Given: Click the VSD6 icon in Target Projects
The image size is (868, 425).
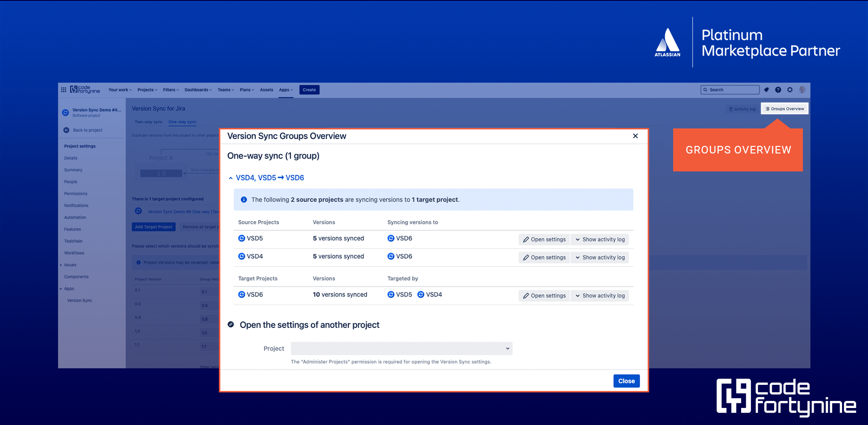Looking at the screenshot, I should [x=242, y=295].
